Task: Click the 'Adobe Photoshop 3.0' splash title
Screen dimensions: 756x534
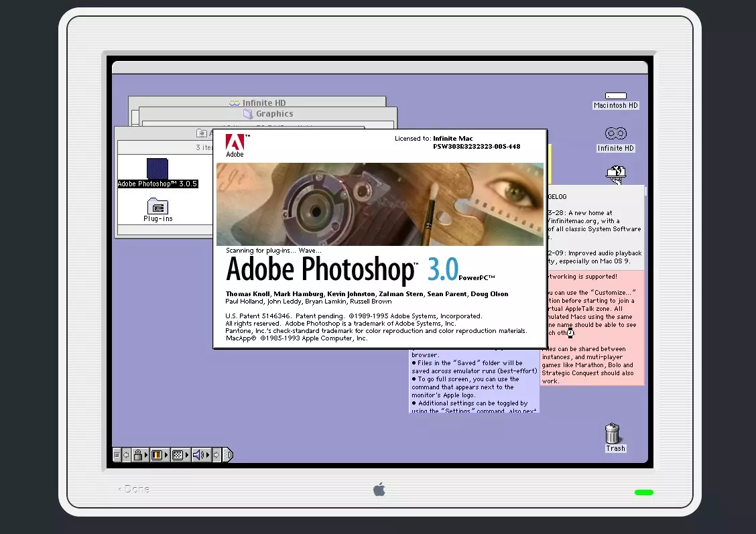Action: click(x=342, y=269)
